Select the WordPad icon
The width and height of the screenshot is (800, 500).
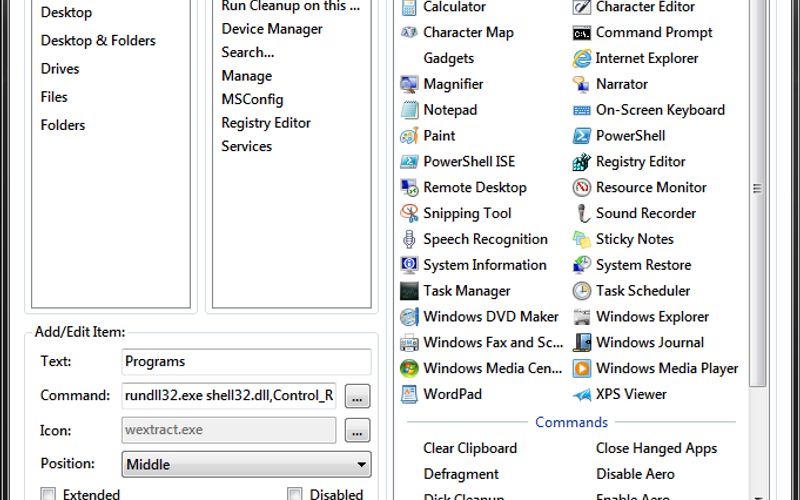[409, 394]
